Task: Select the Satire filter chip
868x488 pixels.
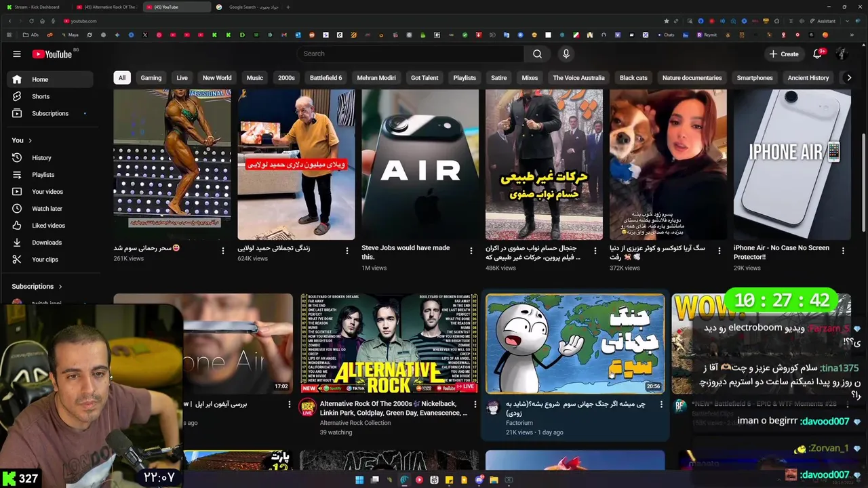Action: (x=498, y=78)
